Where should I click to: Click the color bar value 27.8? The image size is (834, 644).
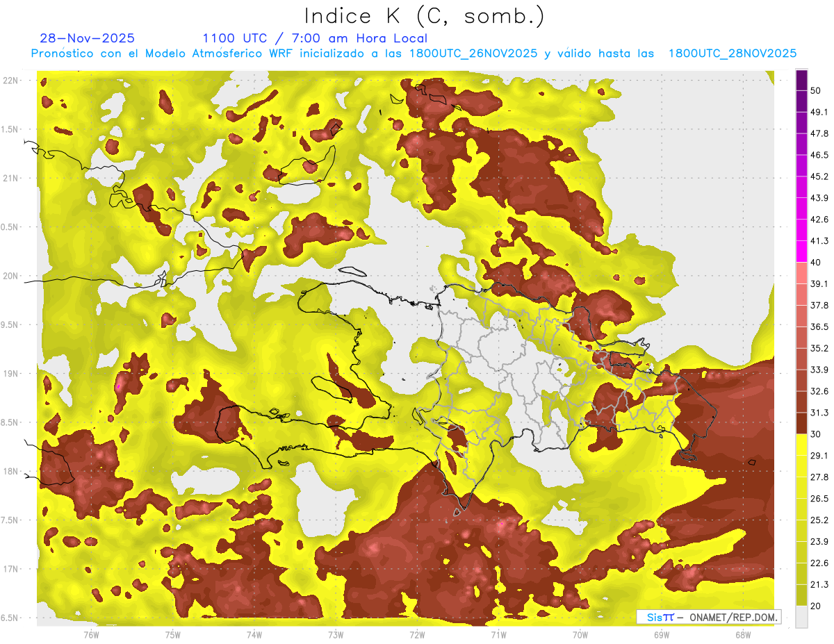[819, 477]
